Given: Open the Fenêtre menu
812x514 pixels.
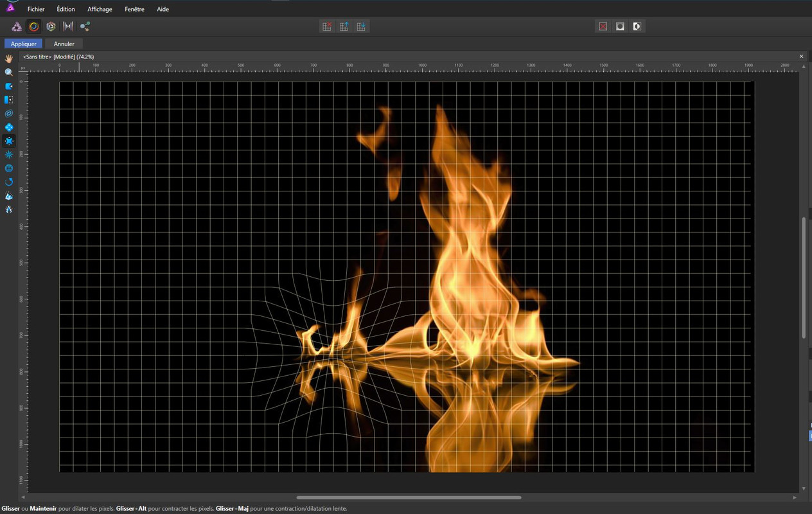Looking at the screenshot, I should click(x=134, y=9).
